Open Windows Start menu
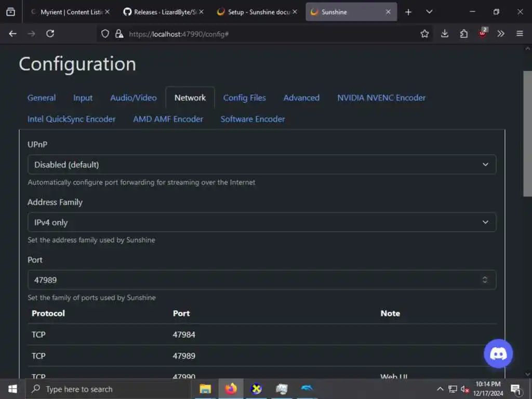The width and height of the screenshot is (532, 399). click(12, 389)
